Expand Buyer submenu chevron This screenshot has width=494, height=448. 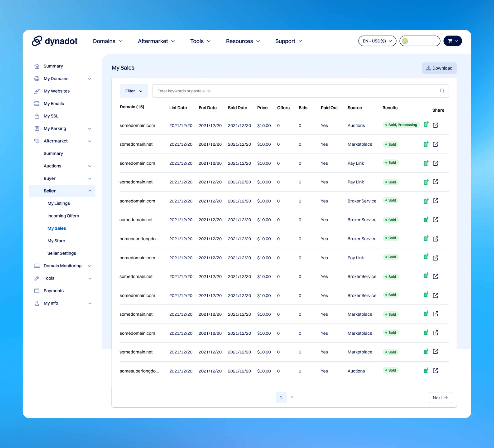click(x=90, y=179)
